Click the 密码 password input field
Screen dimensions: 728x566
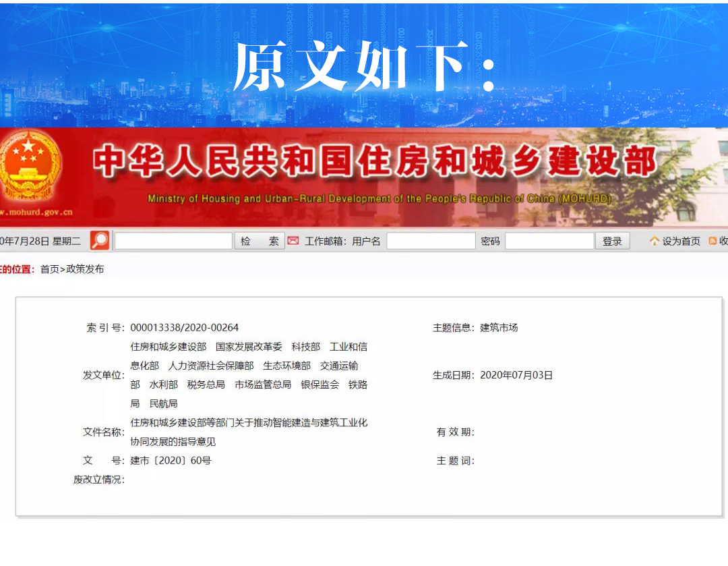[x=549, y=241]
